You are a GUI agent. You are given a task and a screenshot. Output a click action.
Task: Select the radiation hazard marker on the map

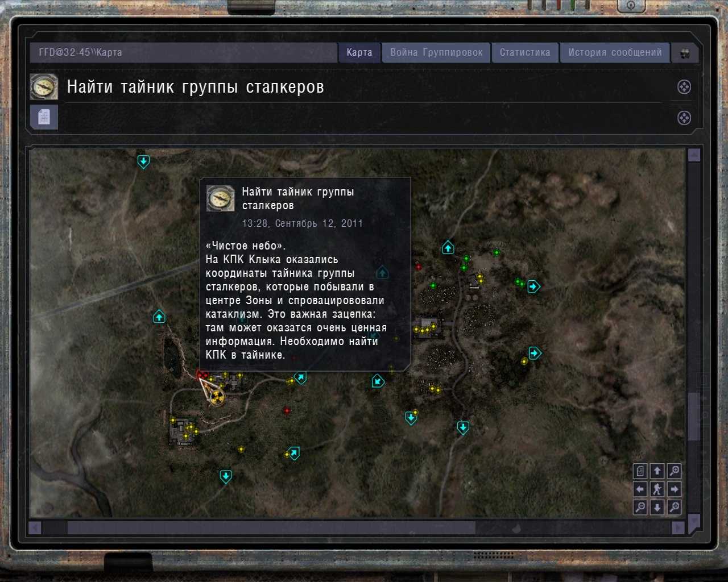coord(216,397)
